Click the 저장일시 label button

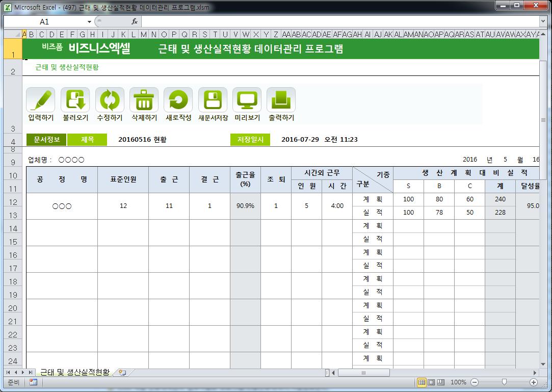[250, 140]
